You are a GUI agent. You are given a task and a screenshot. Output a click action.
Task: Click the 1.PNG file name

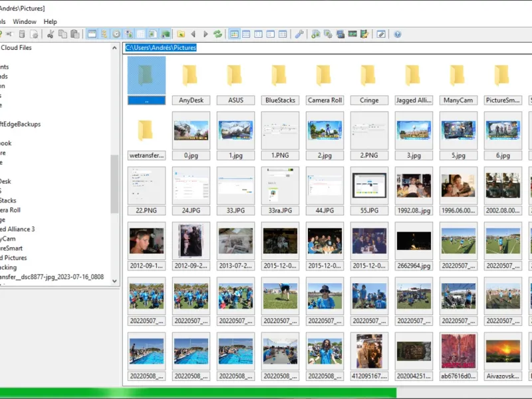280,156
